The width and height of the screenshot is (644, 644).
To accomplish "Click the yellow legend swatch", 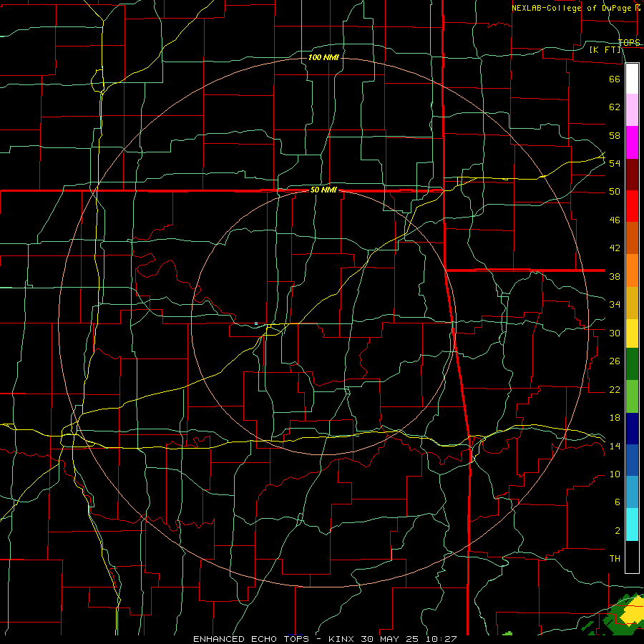I will 632,333.
